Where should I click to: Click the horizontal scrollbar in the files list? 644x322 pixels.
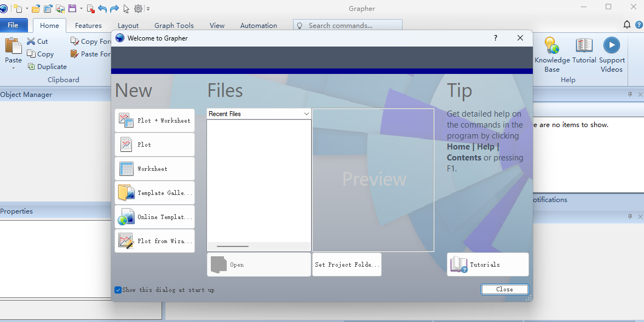tap(232, 246)
